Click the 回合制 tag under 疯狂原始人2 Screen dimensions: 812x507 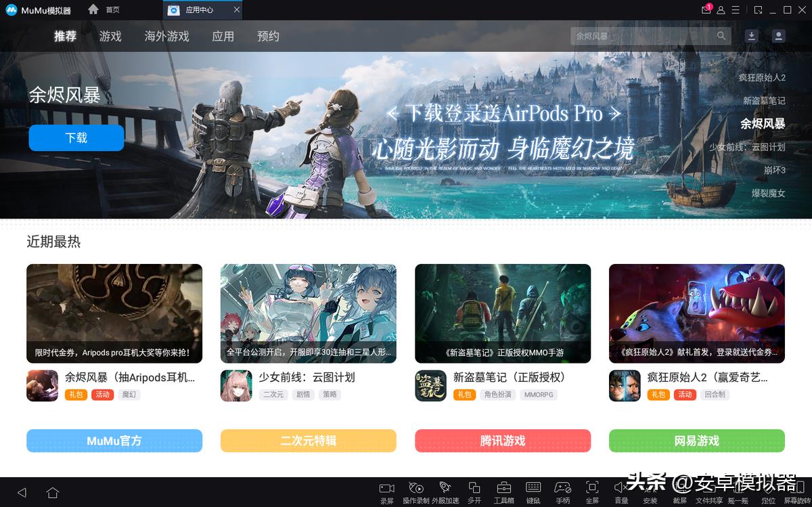pos(715,395)
